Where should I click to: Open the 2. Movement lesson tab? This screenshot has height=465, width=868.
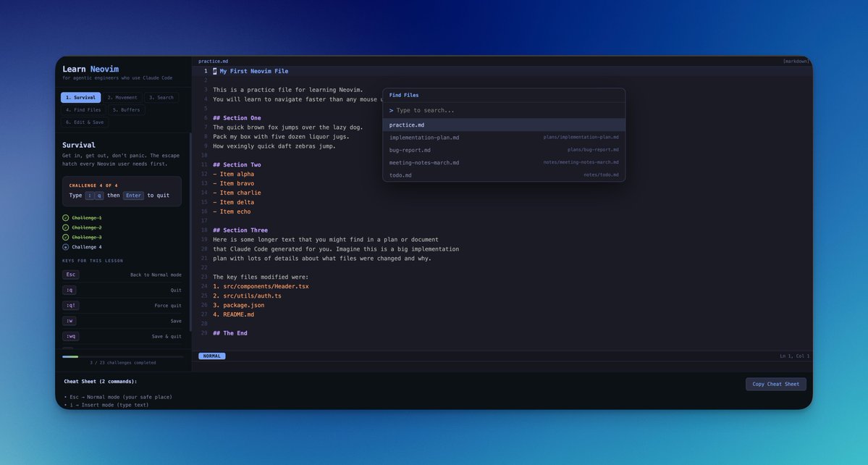pyautogui.click(x=122, y=98)
